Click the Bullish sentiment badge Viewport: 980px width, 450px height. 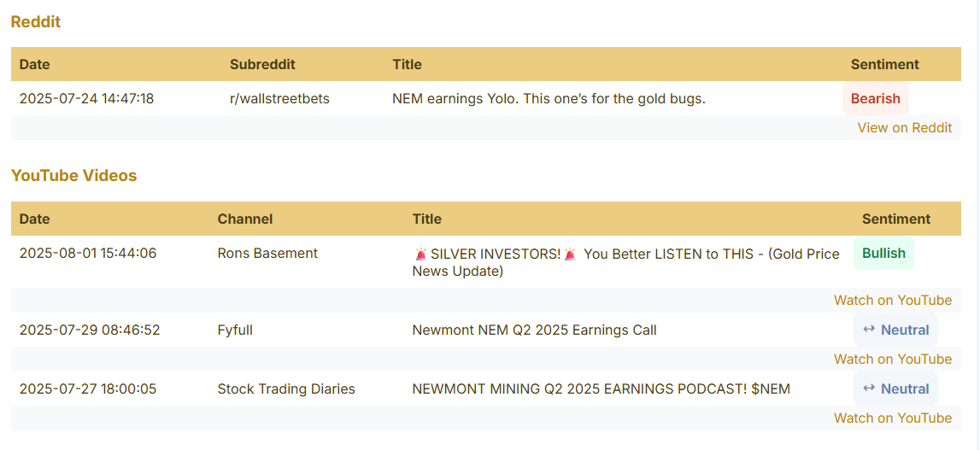point(883,253)
